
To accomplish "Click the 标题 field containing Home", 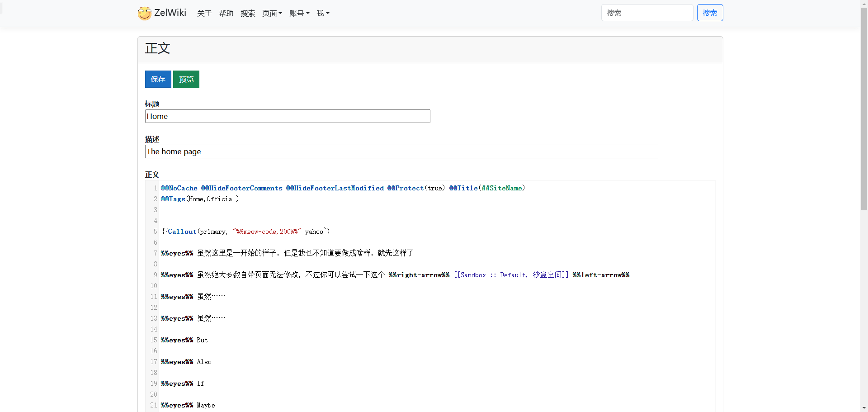I will coord(288,116).
